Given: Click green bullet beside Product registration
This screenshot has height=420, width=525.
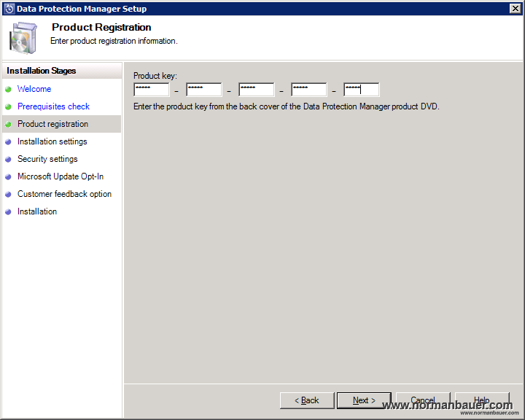Looking at the screenshot, I should (8, 124).
